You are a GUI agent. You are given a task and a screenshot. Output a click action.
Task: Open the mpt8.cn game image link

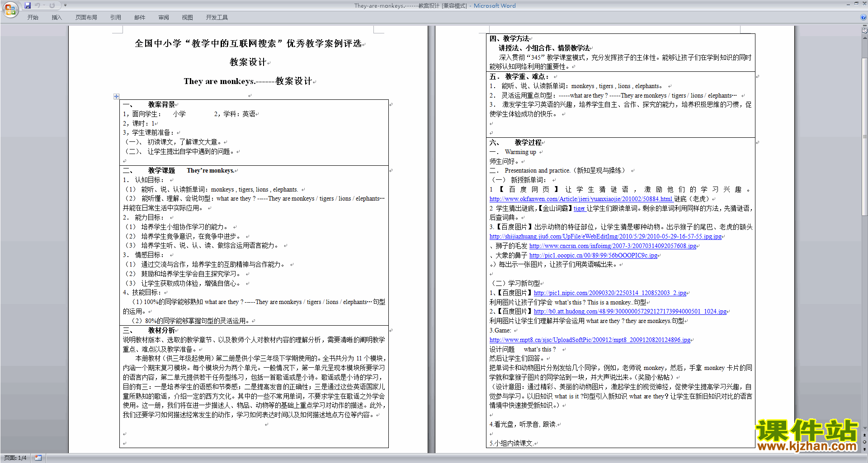(590, 340)
